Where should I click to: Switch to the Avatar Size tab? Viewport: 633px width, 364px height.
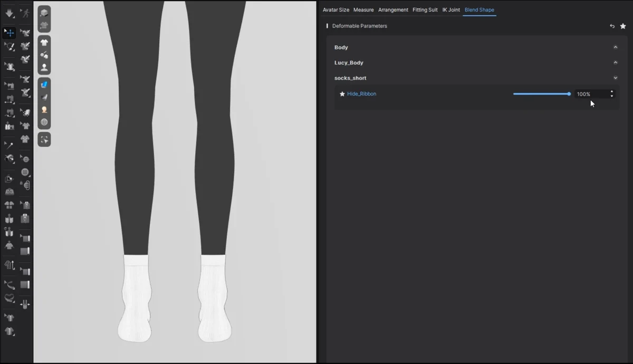pos(336,10)
